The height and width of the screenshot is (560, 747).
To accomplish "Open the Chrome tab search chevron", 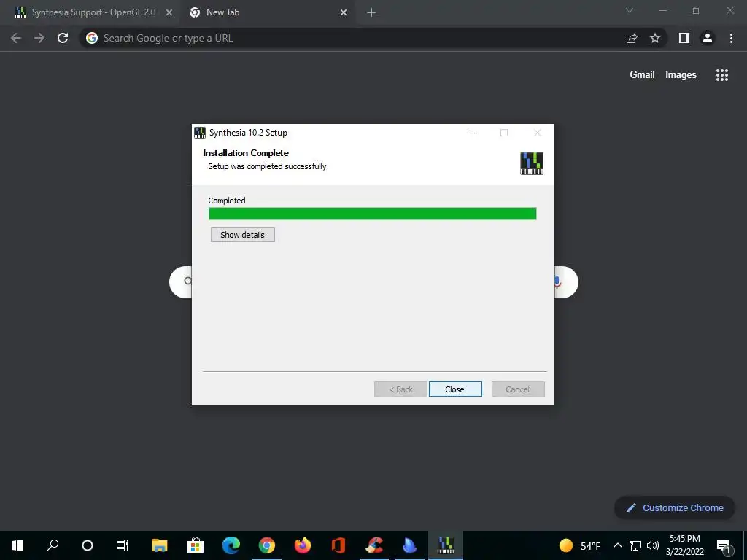I will (x=630, y=10).
